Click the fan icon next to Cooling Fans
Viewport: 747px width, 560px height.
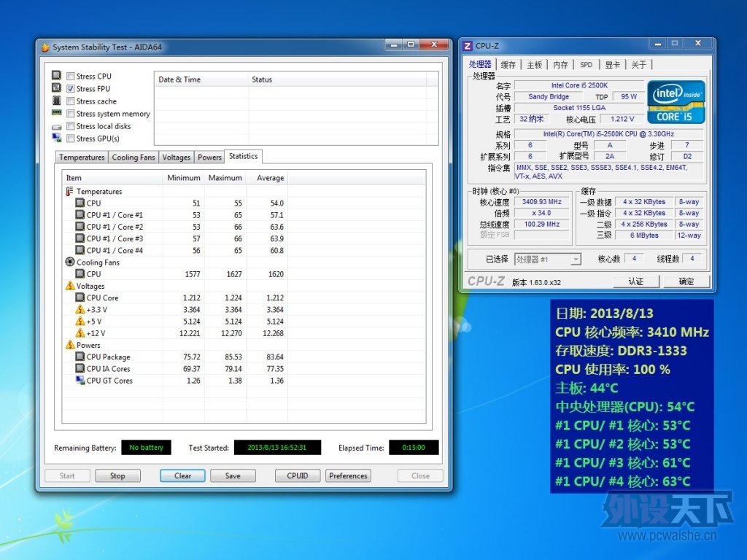[70, 262]
